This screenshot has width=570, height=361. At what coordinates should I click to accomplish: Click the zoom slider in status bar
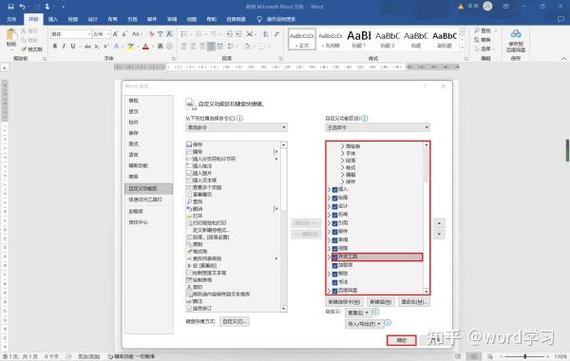(525, 357)
